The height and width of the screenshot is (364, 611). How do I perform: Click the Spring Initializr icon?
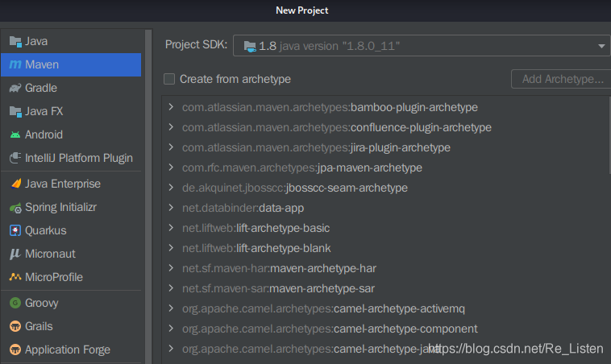(x=15, y=208)
